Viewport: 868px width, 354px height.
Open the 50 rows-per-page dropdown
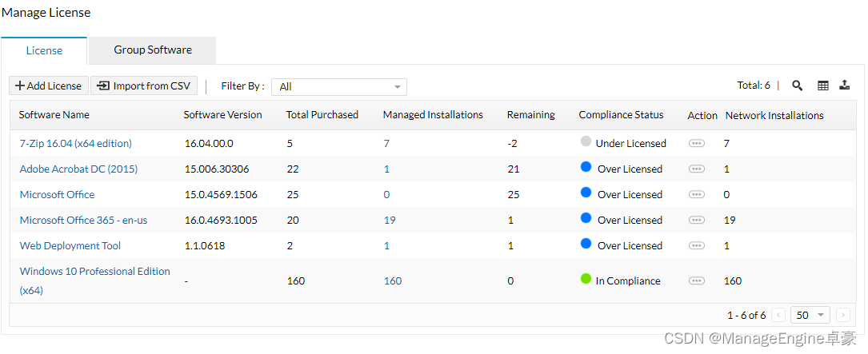[x=810, y=315]
